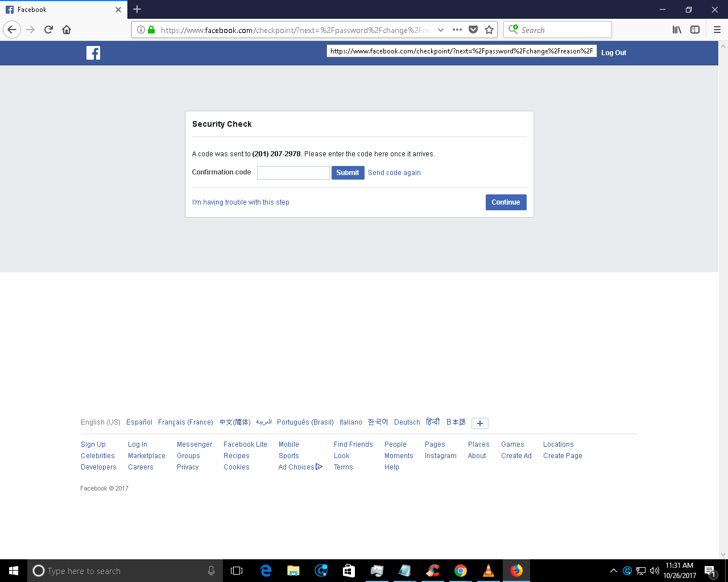The height and width of the screenshot is (582, 728).
Task: Click Log Out in the header
Action: pyautogui.click(x=614, y=53)
